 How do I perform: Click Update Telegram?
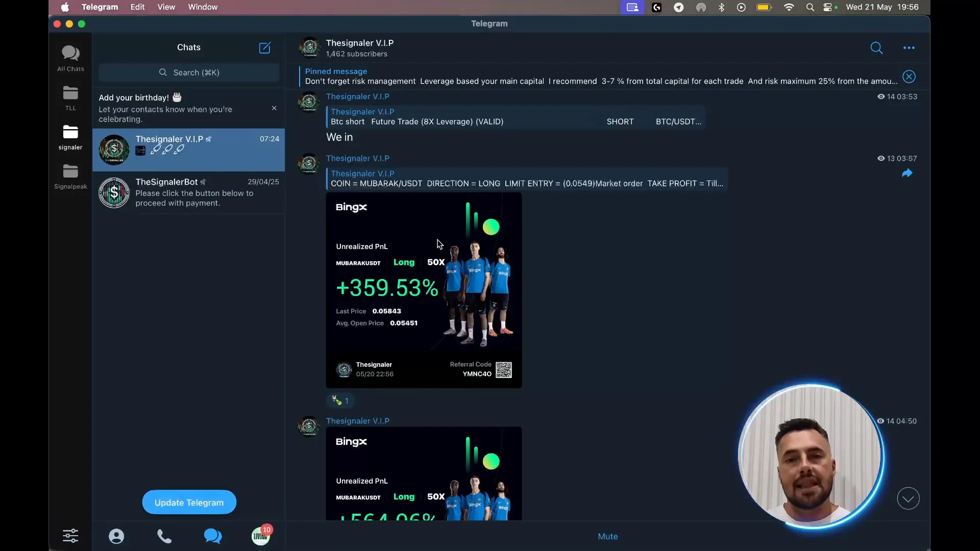point(189,503)
